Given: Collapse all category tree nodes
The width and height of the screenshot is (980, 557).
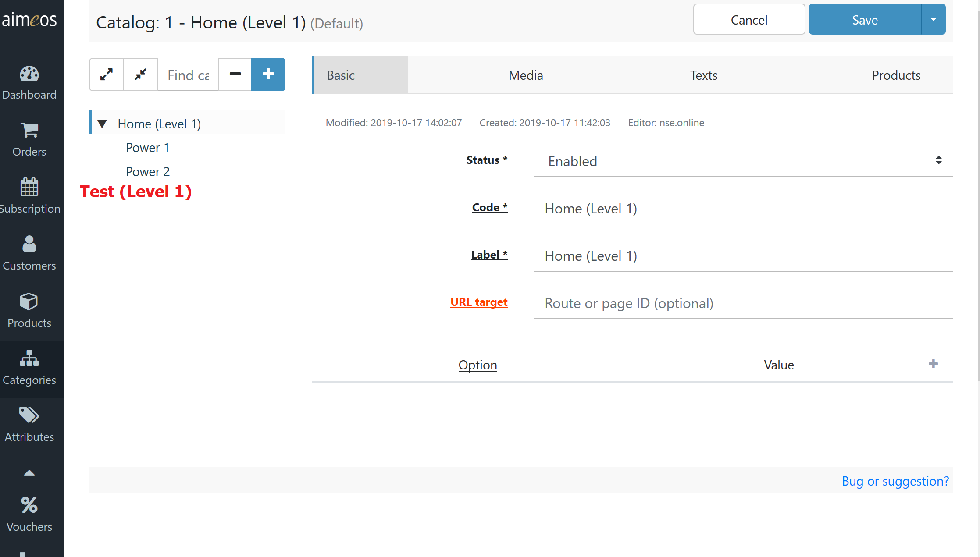Looking at the screenshot, I should (x=140, y=75).
